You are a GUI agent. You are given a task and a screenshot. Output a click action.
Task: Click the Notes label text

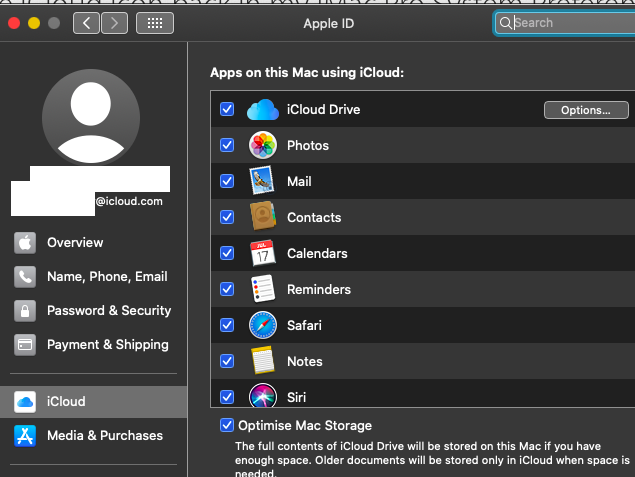305,362
